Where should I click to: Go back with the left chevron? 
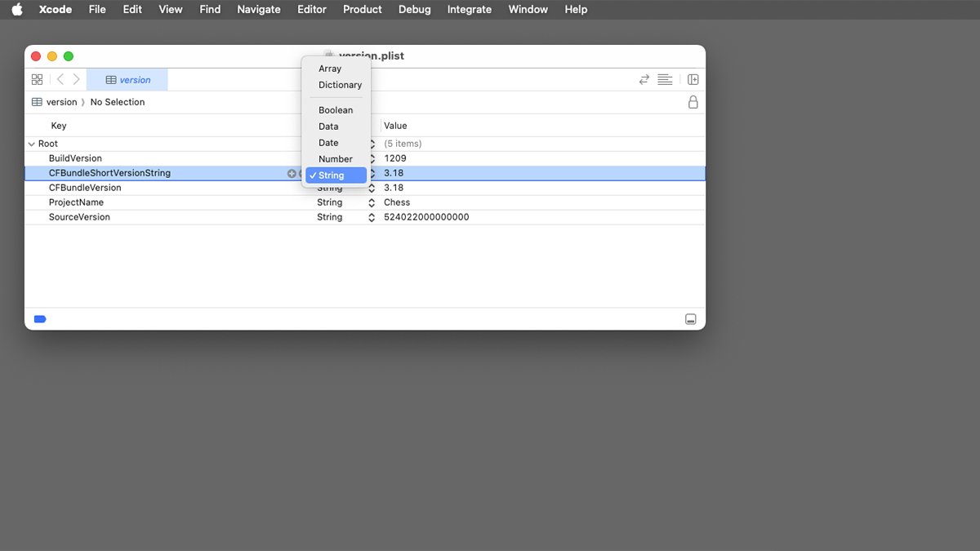tap(60, 79)
